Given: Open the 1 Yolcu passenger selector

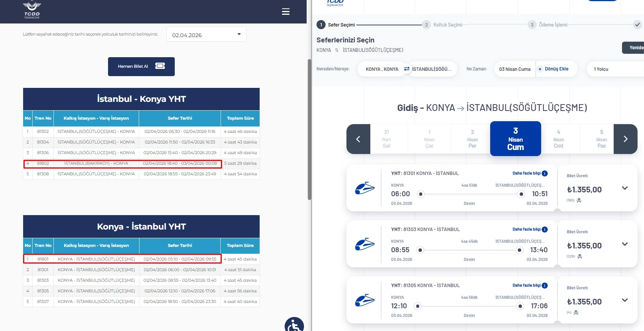Looking at the screenshot, I should [614, 69].
